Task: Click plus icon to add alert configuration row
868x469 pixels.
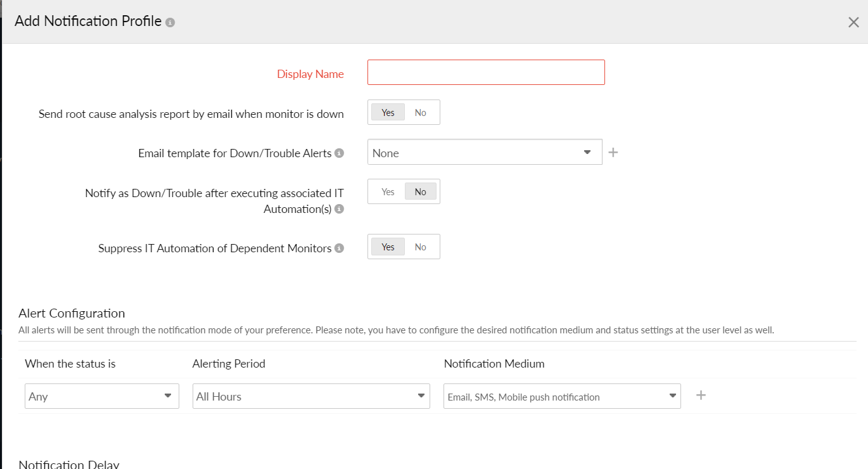Action: point(701,395)
